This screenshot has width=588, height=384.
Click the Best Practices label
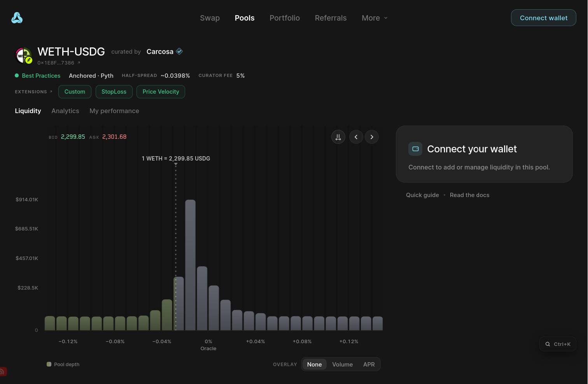coord(41,76)
